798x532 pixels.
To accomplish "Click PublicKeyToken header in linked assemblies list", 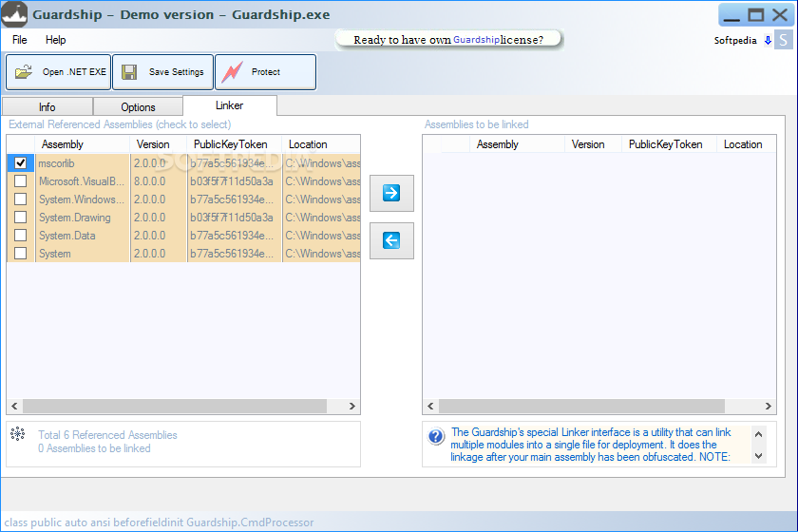I will click(x=669, y=144).
